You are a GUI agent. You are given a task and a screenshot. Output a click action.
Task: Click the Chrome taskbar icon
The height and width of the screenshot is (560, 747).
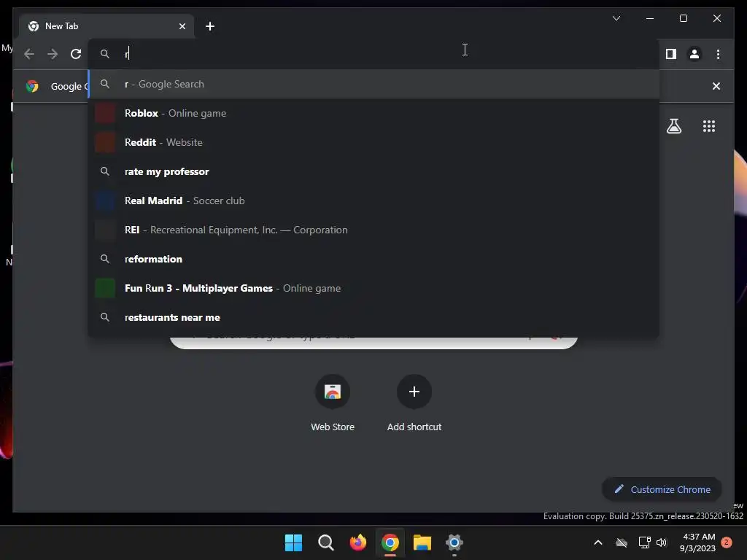point(390,542)
